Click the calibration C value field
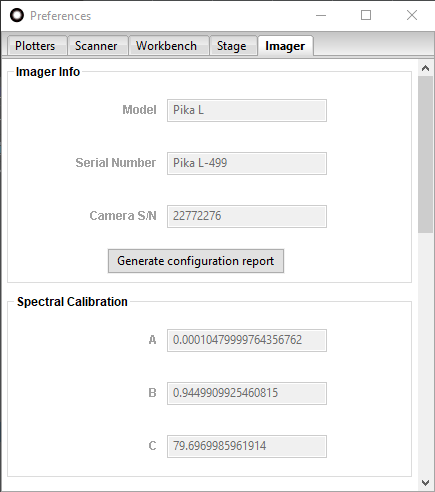The height and width of the screenshot is (492, 435). point(247,446)
